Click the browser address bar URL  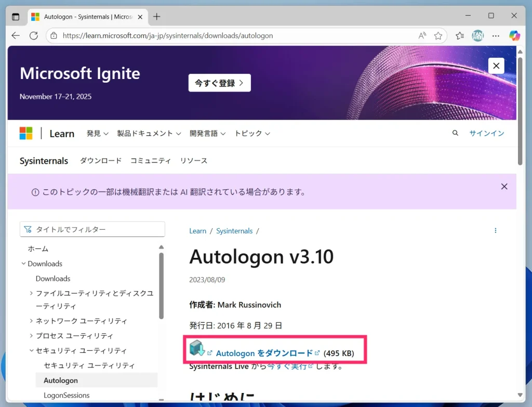click(x=168, y=36)
